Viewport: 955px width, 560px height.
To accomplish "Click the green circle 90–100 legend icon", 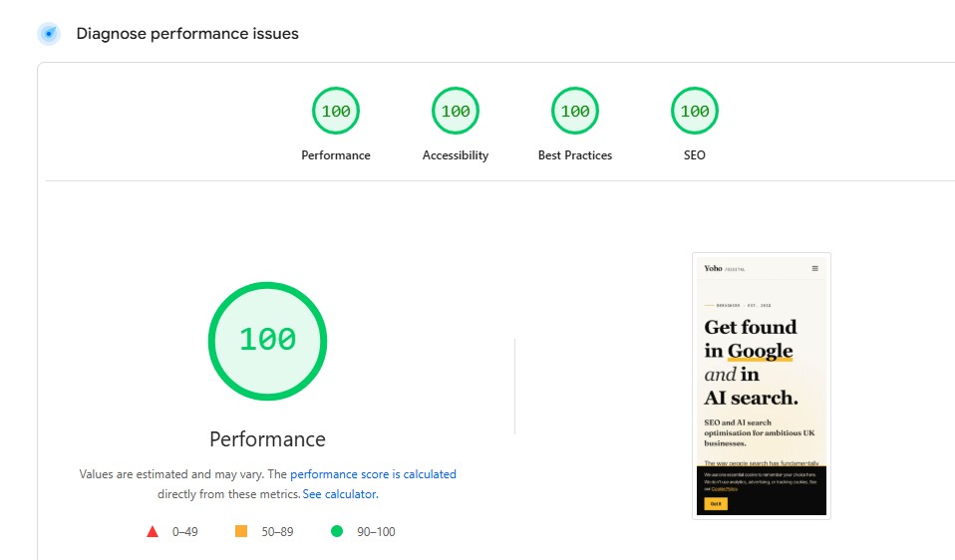I will 337,531.
